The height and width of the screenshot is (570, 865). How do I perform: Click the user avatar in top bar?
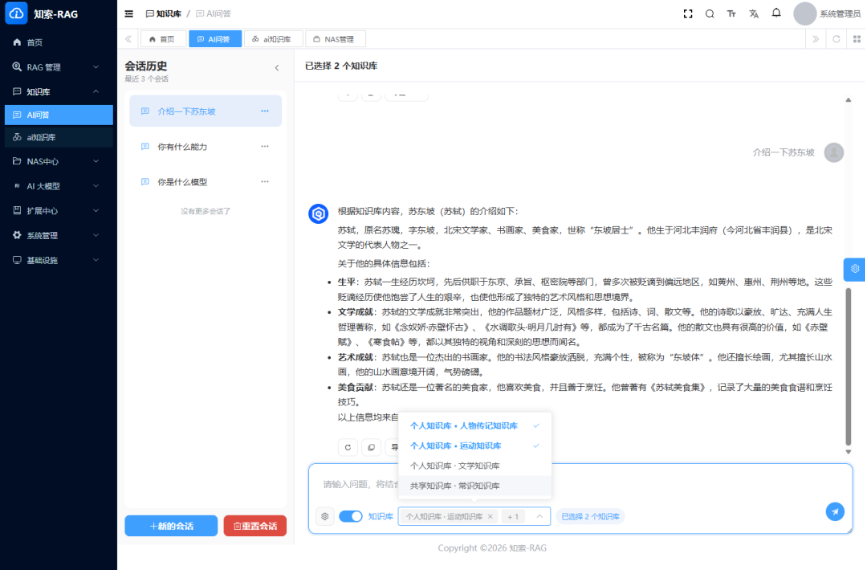pyautogui.click(x=805, y=14)
